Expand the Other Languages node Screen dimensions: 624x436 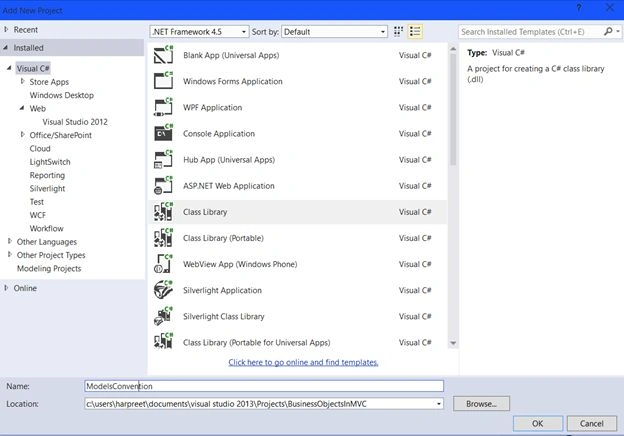point(10,241)
